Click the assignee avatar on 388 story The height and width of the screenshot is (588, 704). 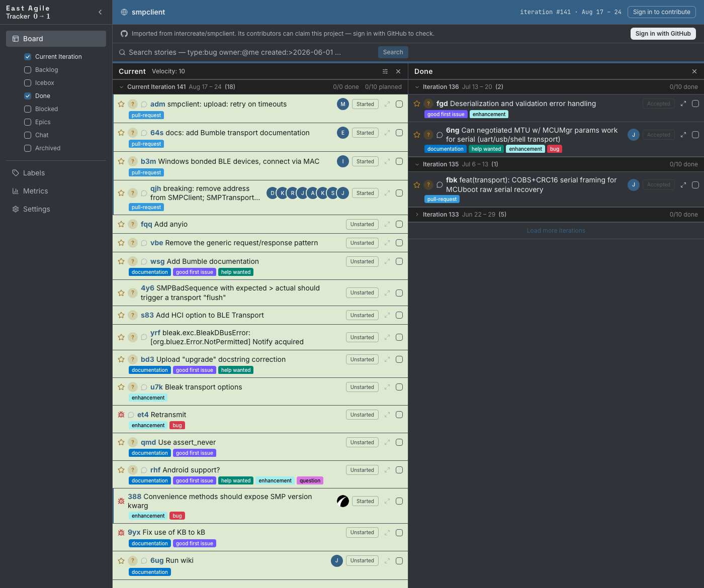pyautogui.click(x=343, y=501)
